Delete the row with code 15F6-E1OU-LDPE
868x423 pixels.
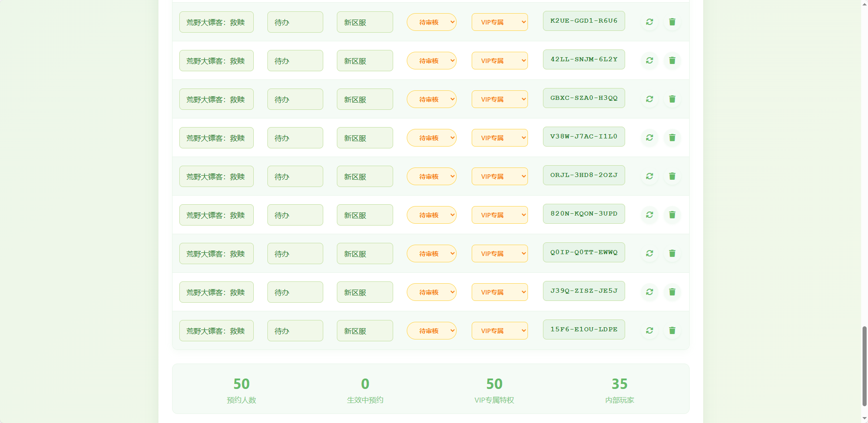coord(672,330)
